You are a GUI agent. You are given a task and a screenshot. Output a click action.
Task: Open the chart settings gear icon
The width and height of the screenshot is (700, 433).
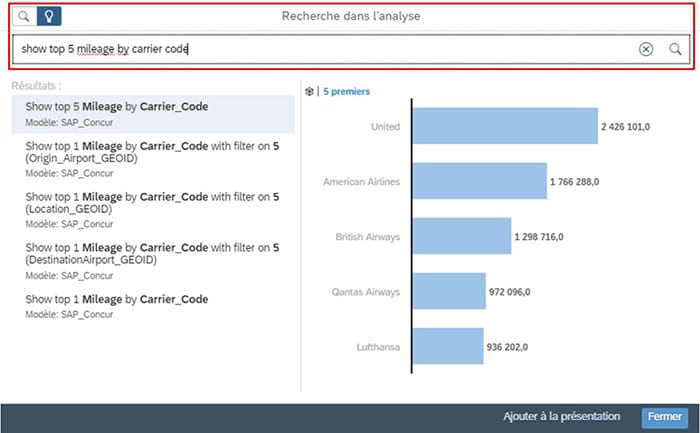click(309, 92)
